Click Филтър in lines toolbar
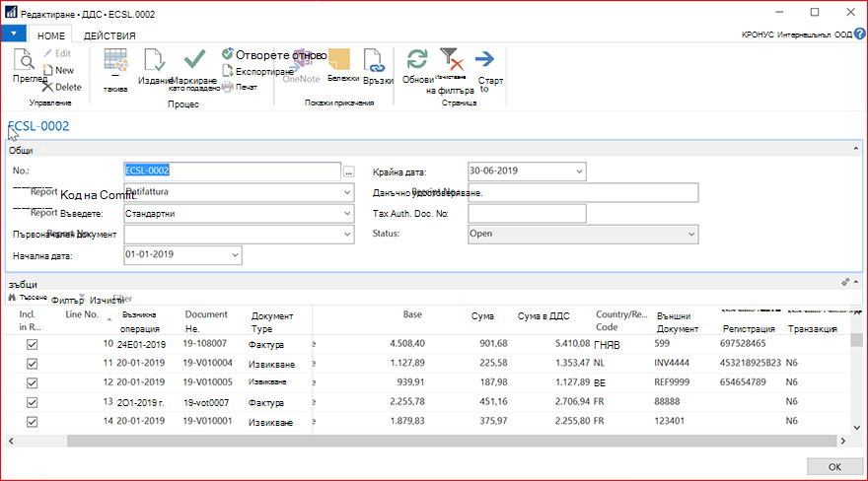 (67, 301)
